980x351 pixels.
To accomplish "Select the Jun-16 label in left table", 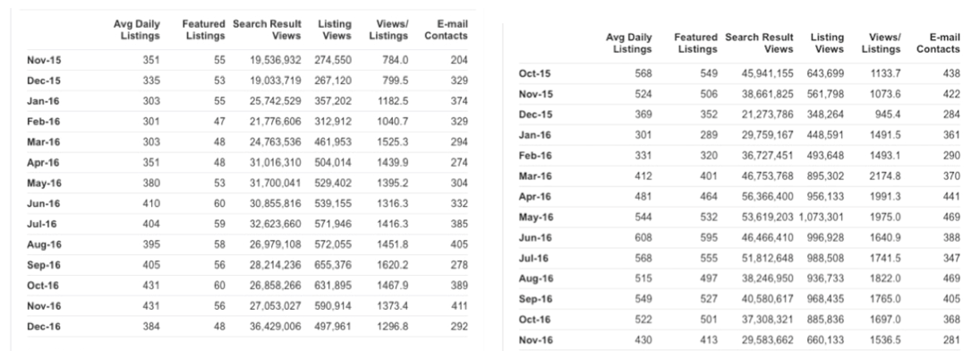I will [43, 204].
